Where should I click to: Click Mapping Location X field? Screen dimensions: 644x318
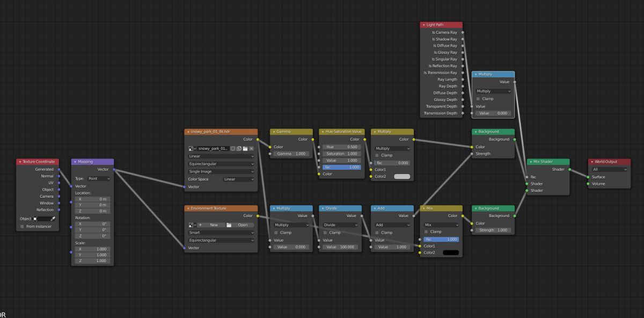(x=92, y=199)
